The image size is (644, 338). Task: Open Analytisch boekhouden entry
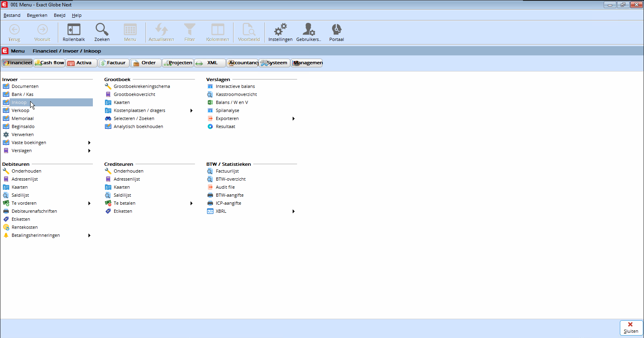click(x=138, y=126)
